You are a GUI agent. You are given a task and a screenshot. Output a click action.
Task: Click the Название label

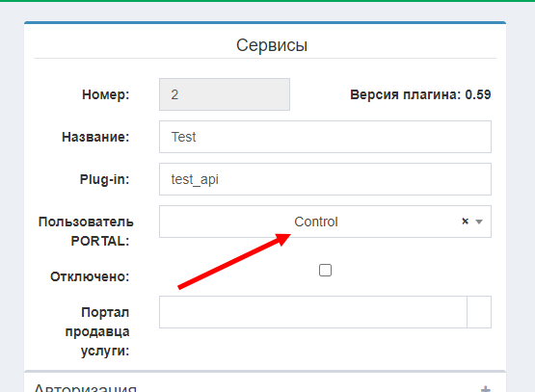click(95, 137)
